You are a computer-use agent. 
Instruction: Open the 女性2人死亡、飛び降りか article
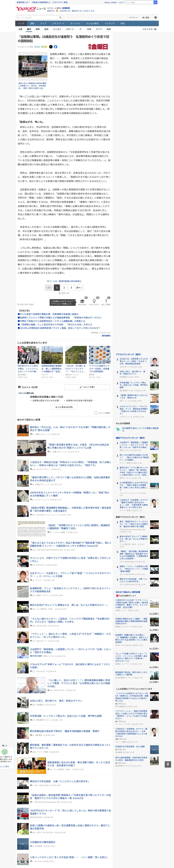(x=56, y=700)
